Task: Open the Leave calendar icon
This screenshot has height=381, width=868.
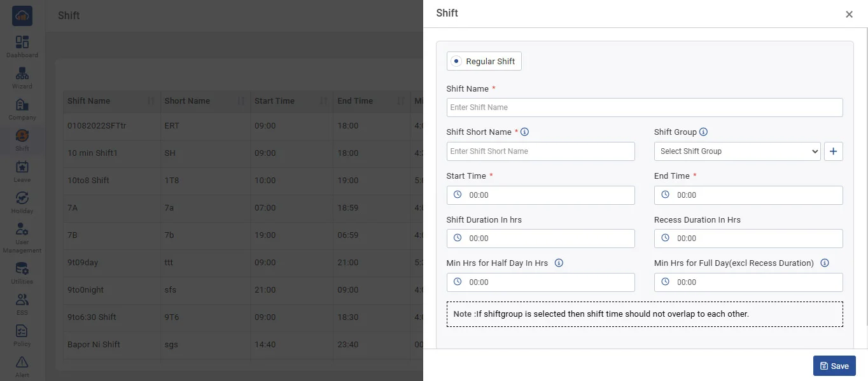Action: (x=22, y=167)
